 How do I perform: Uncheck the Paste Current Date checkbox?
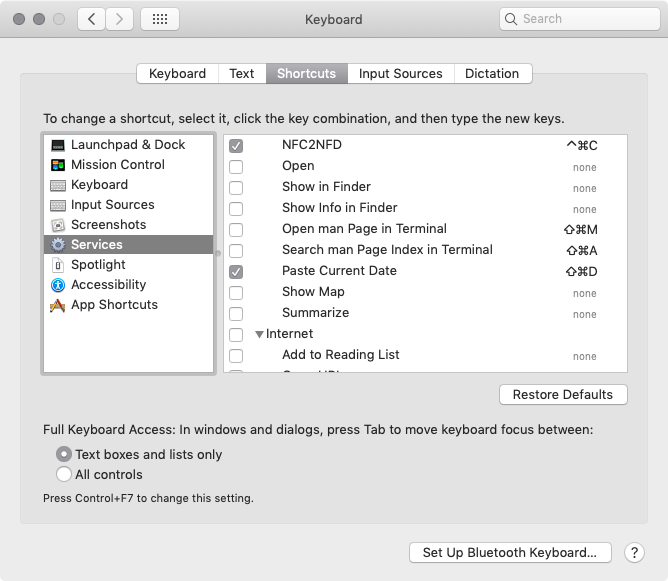236,271
